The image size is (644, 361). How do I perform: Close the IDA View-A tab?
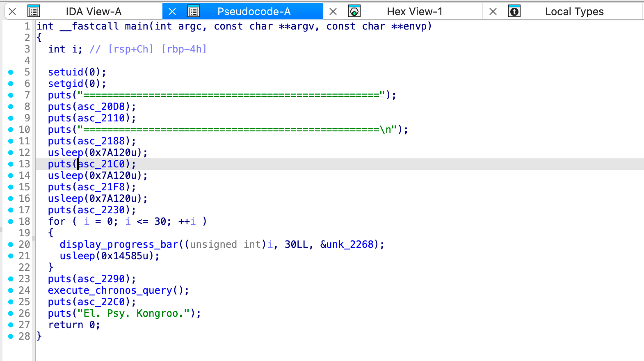coord(13,11)
